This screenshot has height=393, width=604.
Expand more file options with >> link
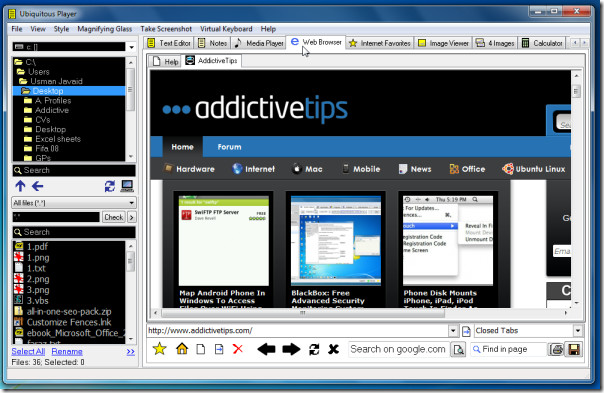[131, 351]
